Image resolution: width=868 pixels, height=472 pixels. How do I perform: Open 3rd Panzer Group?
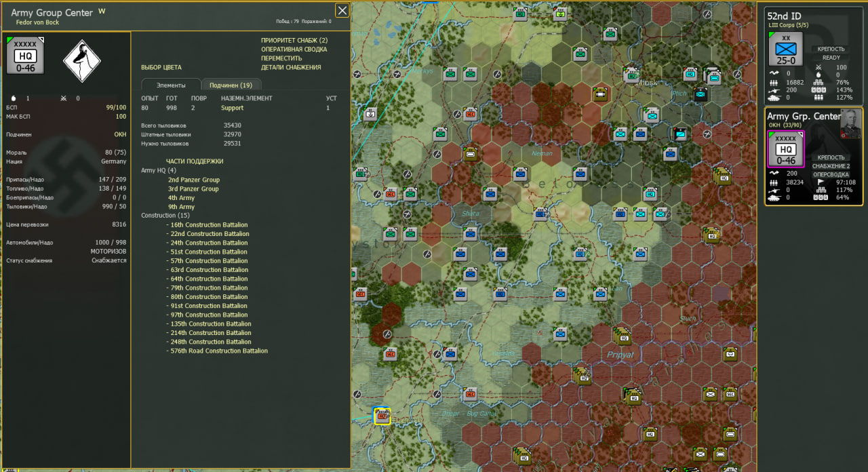[x=193, y=189]
